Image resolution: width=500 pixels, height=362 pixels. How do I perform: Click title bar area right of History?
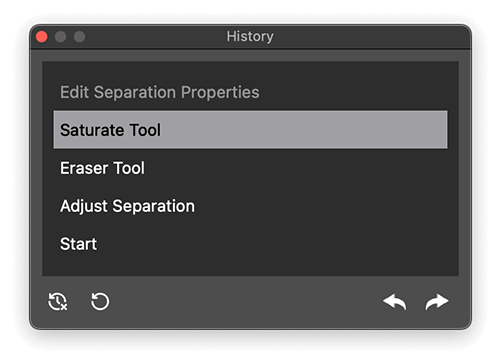coord(370,36)
